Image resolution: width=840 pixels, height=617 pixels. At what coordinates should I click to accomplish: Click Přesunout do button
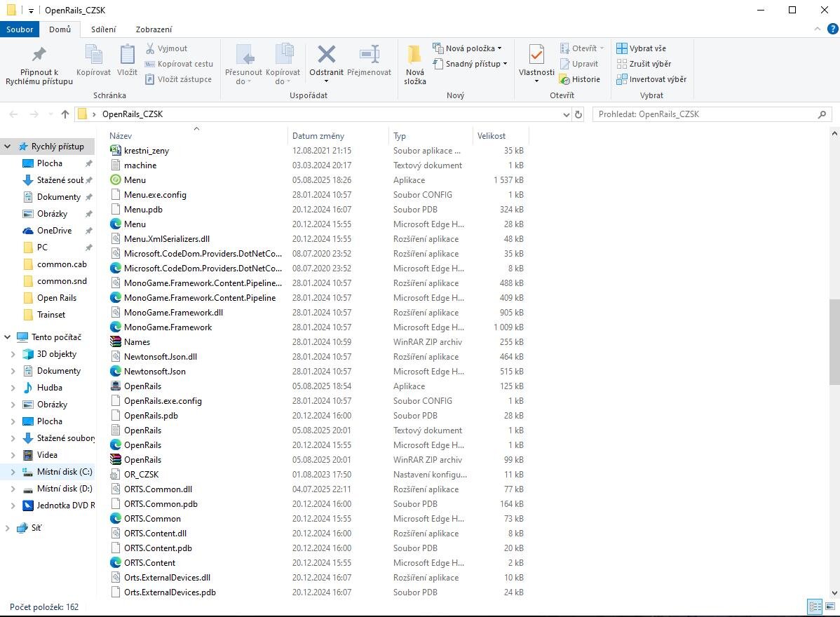244,65
